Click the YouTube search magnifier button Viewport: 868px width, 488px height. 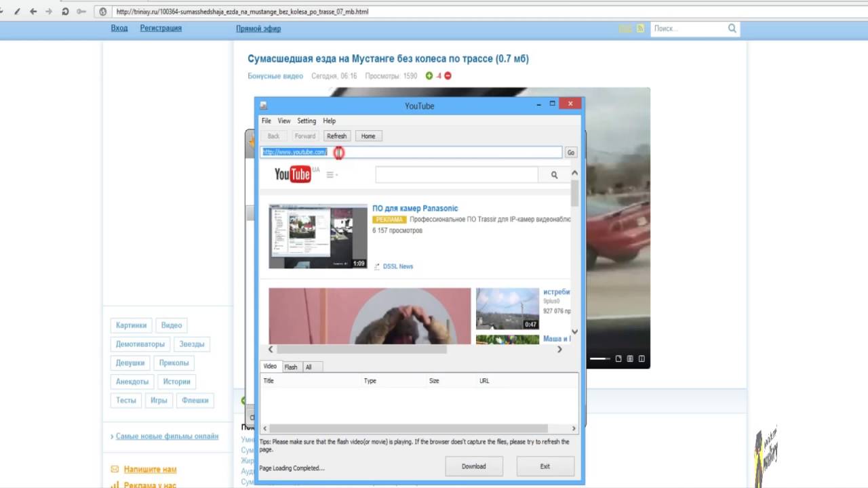[554, 175]
